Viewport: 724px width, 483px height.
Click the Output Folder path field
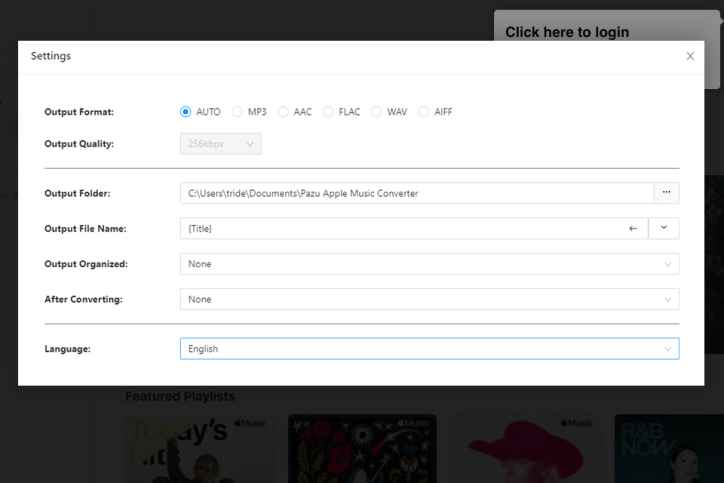[416, 193]
